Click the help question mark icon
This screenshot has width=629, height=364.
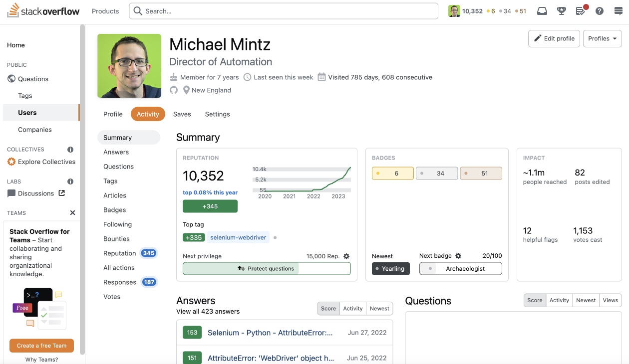pyautogui.click(x=600, y=11)
